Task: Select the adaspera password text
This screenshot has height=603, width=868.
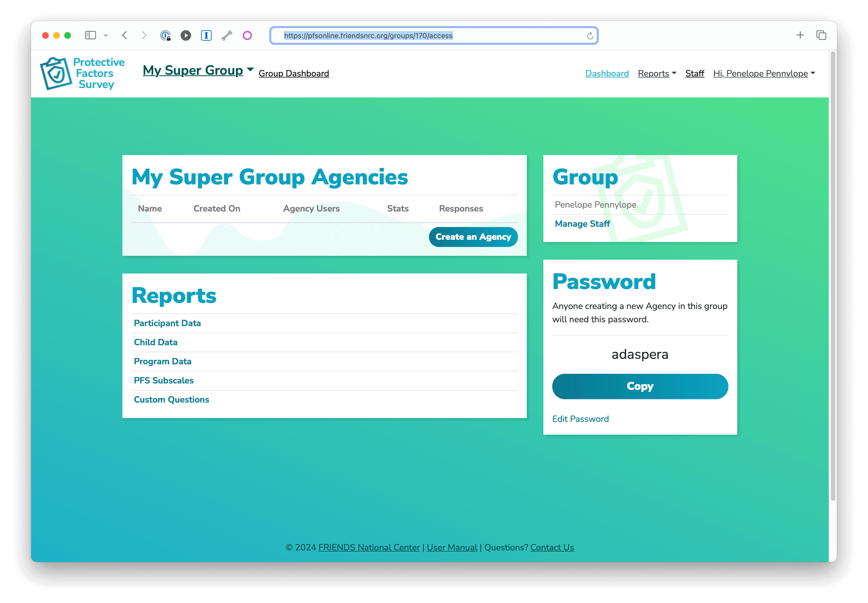Action: pos(640,354)
